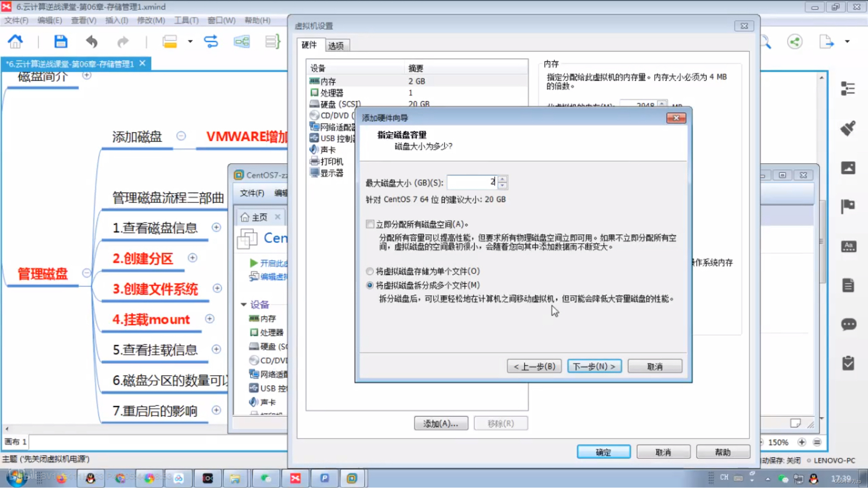Click 帮助 in VM settings

[x=723, y=452]
